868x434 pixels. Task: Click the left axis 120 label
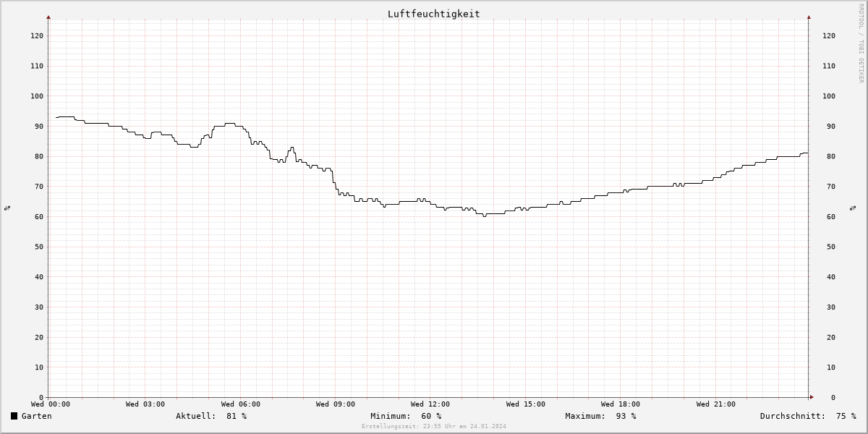(37, 35)
